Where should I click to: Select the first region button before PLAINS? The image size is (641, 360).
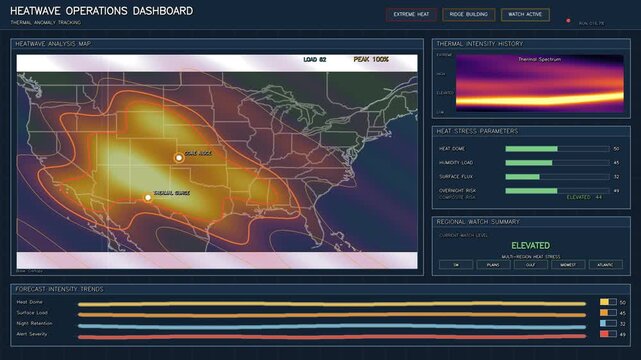[x=456, y=265]
